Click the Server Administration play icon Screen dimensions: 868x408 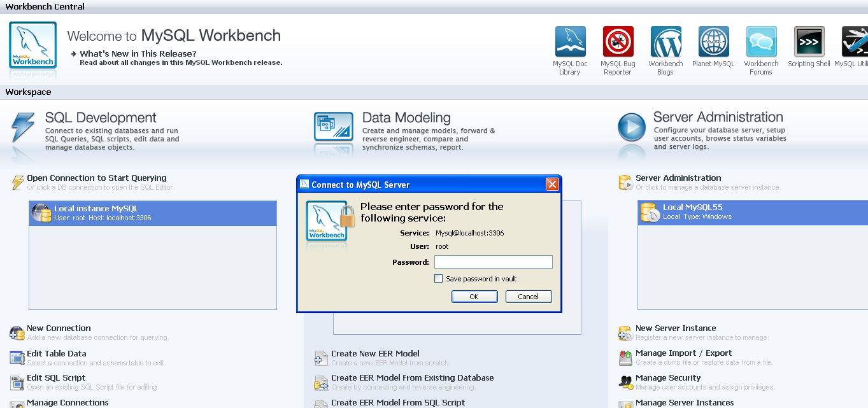pyautogui.click(x=632, y=127)
